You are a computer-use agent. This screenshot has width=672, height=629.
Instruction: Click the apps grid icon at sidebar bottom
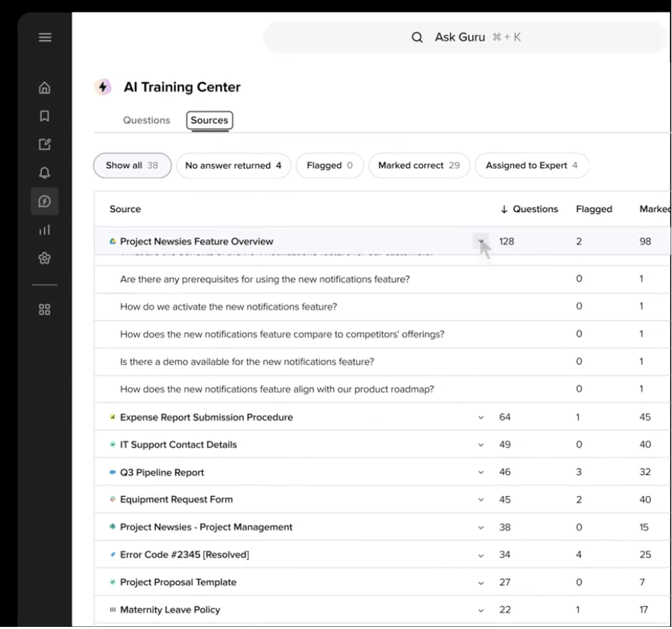pyautogui.click(x=44, y=309)
